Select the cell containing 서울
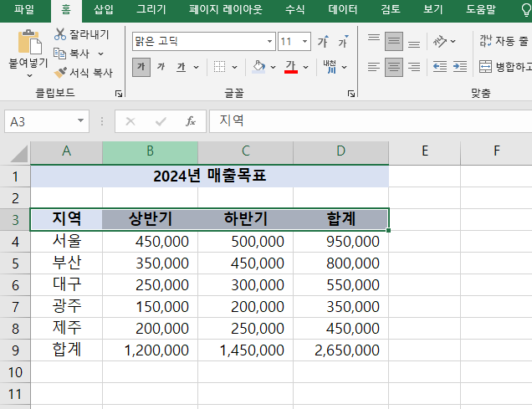 (67, 242)
